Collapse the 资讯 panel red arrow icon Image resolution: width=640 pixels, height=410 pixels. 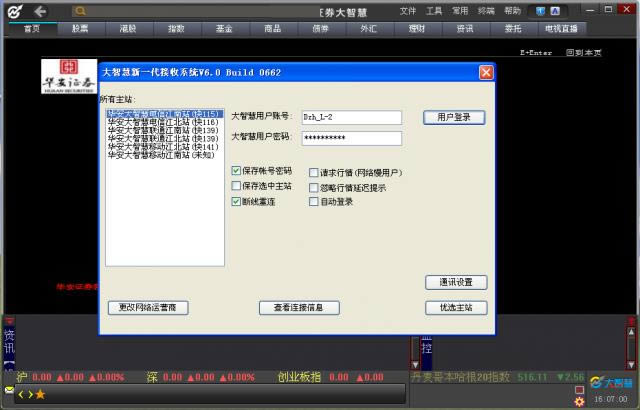pyautogui.click(x=9, y=321)
